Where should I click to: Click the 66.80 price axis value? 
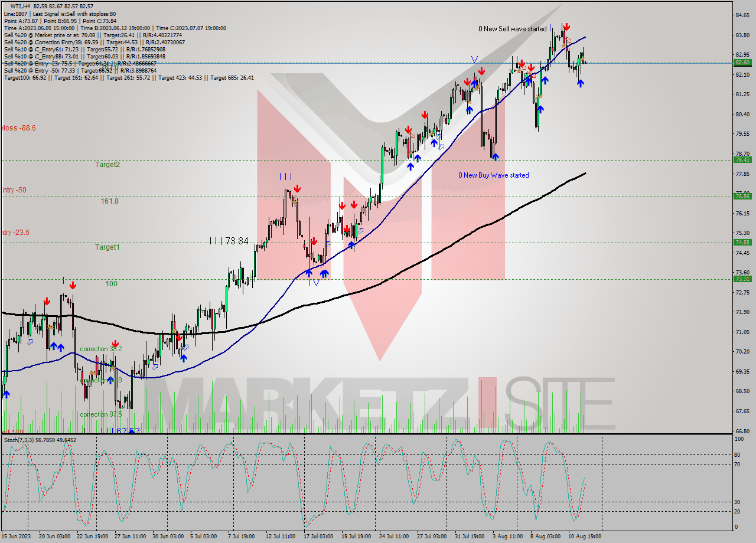pos(742,431)
